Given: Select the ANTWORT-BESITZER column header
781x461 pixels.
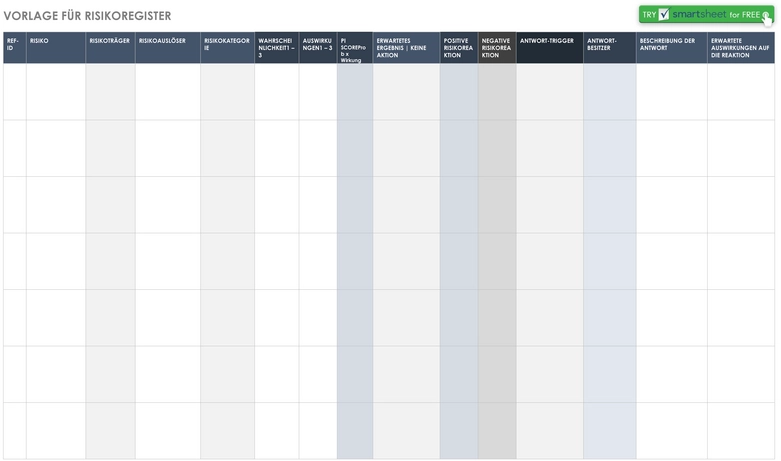Looking at the screenshot, I should point(610,48).
